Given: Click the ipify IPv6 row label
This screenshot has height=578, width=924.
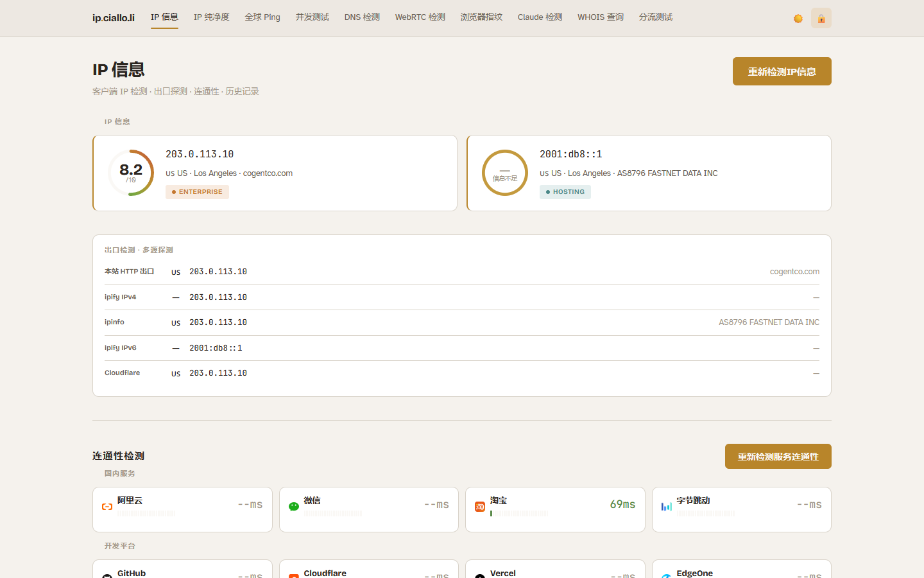Looking at the screenshot, I should click(121, 348).
